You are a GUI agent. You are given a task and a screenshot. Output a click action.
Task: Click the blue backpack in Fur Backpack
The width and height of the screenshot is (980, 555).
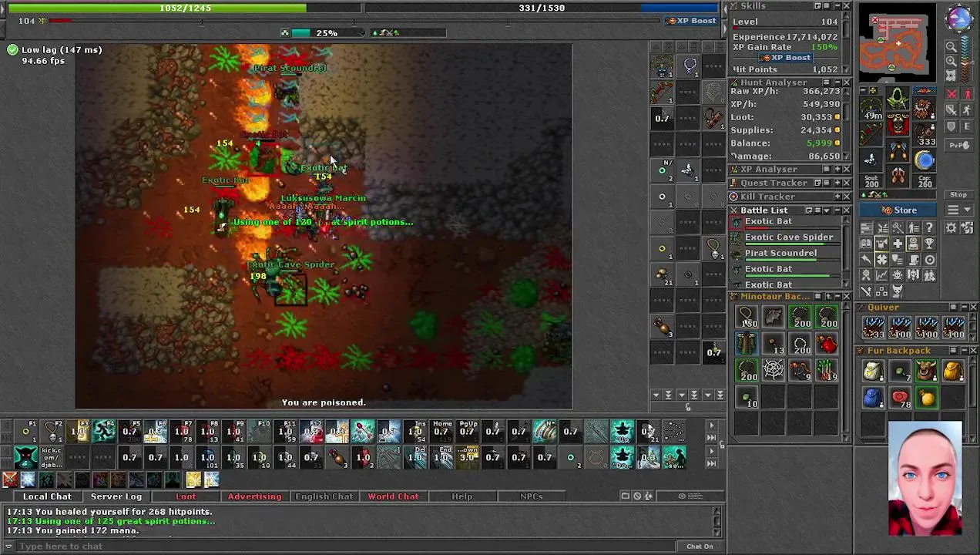(x=873, y=398)
